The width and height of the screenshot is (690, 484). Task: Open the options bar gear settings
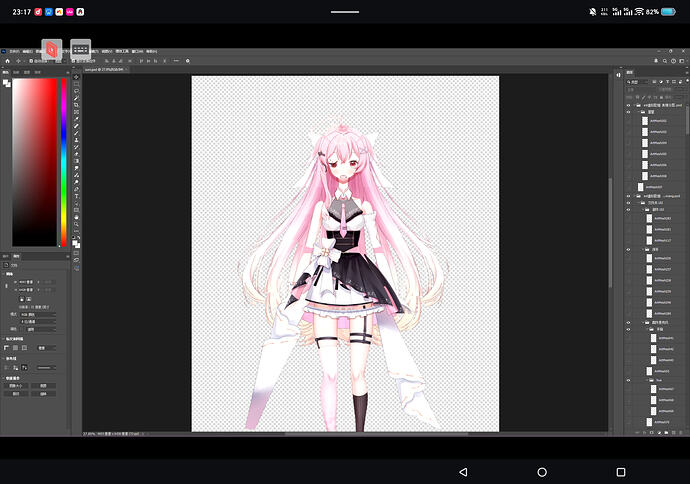tap(187, 61)
